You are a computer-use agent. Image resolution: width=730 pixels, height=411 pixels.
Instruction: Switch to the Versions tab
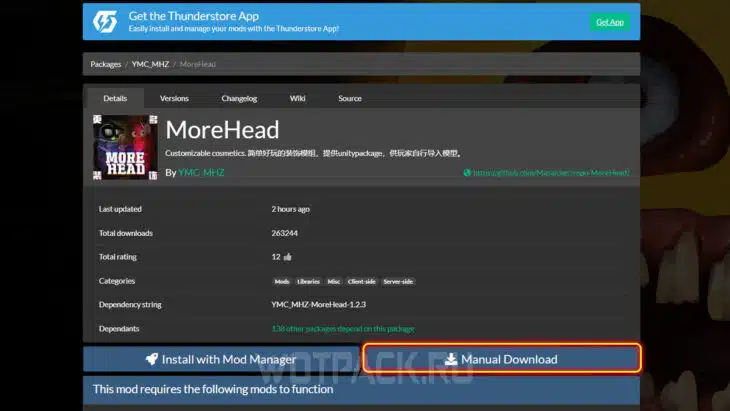(x=174, y=98)
